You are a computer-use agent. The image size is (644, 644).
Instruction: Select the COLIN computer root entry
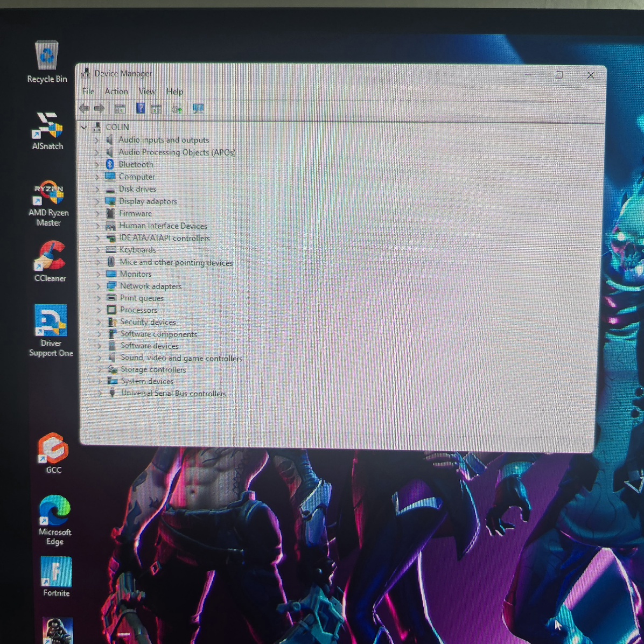click(117, 127)
